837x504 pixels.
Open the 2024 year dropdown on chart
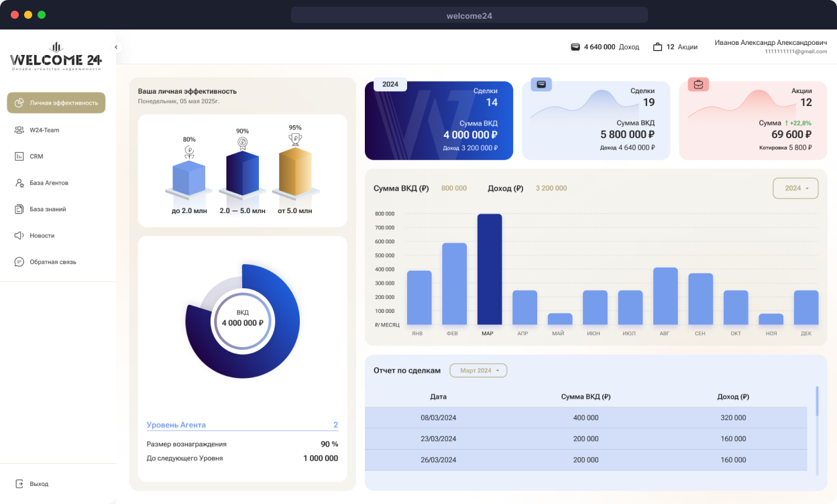(x=795, y=188)
